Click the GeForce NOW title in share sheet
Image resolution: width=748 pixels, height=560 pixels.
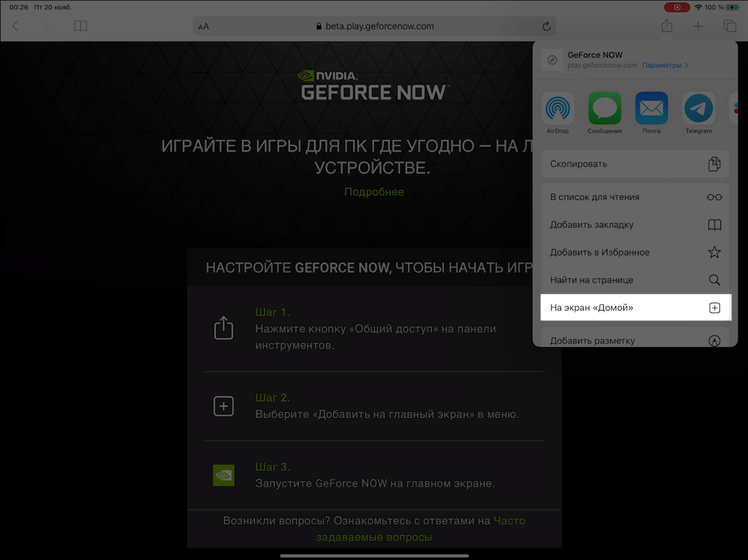pos(595,55)
